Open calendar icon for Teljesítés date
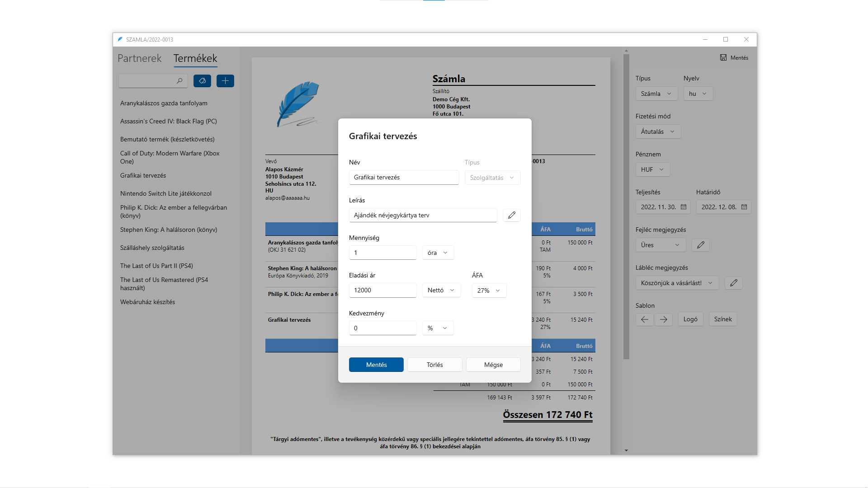 pos(684,207)
